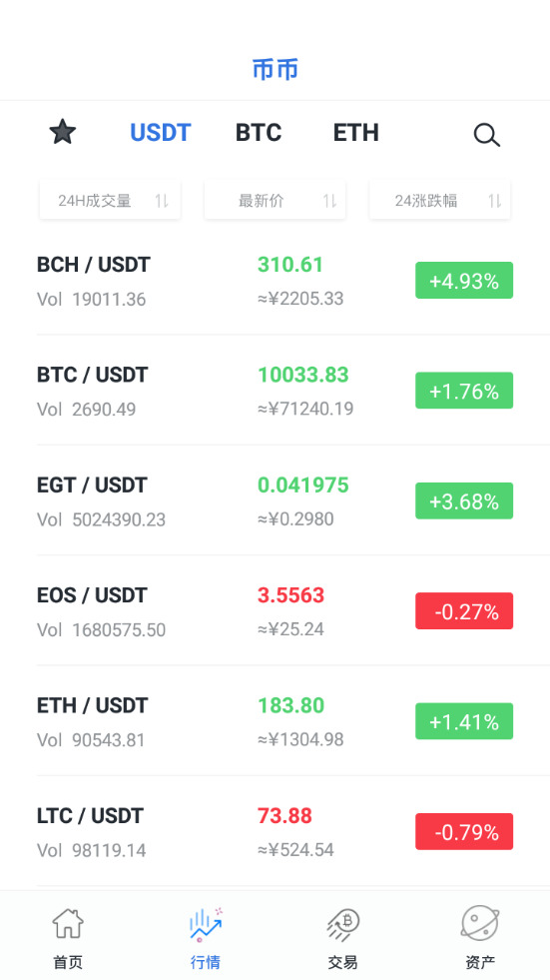Select the LTC / USDT trading pair
The width and height of the screenshot is (550, 980).
(x=275, y=831)
